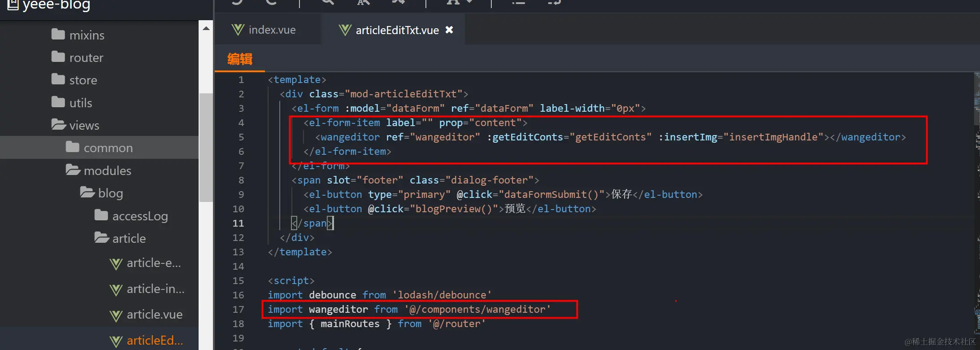Click the opening <template> tag
This screenshot has height=350, width=980.
point(297,80)
